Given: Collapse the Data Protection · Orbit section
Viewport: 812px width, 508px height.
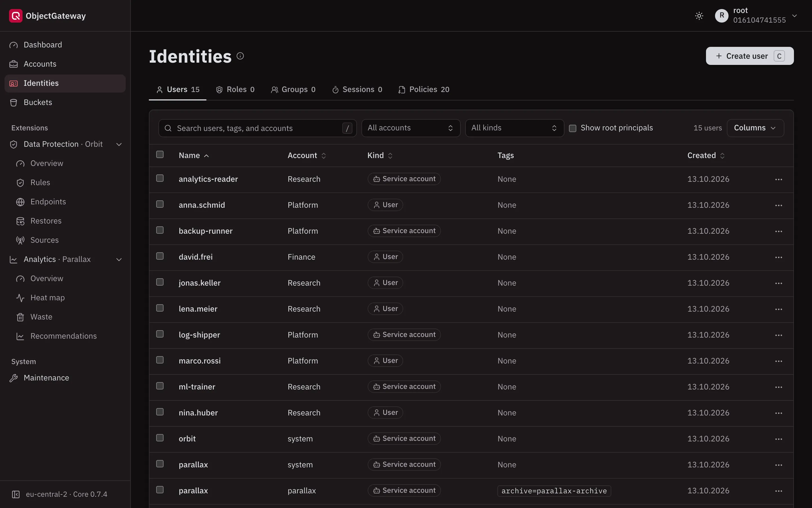Looking at the screenshot, I should (119, 144).
